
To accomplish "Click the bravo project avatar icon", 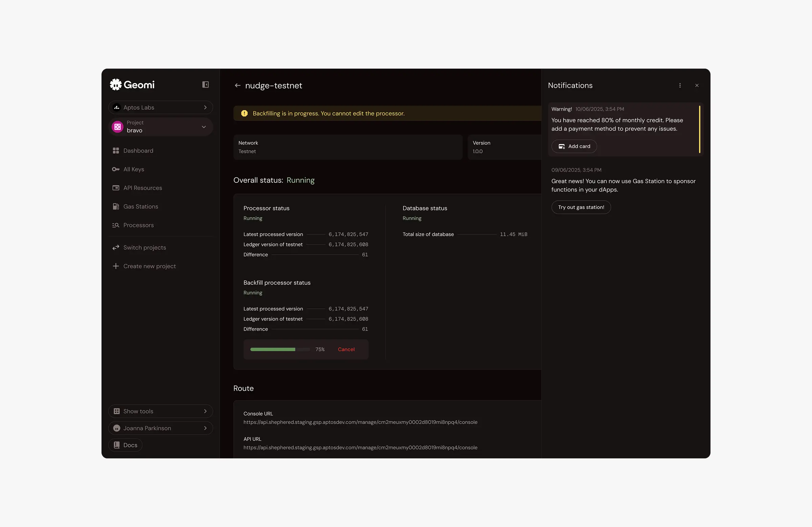I will pos(117,127).
